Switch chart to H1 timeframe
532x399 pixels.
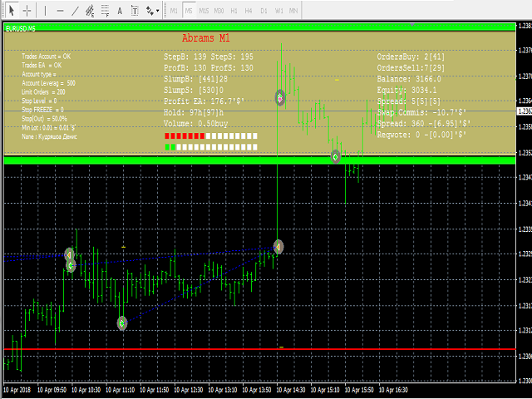click(x=234, y=11)
